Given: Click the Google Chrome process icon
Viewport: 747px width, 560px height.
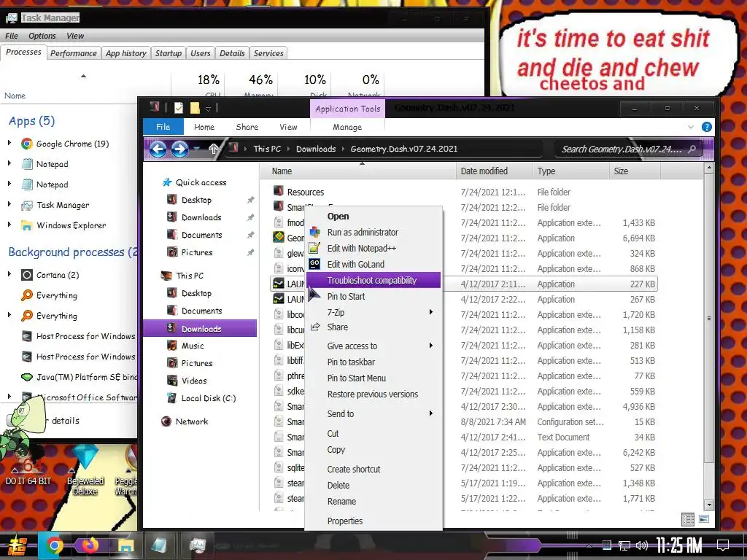Looking at the screenshot, I should 27,144.
